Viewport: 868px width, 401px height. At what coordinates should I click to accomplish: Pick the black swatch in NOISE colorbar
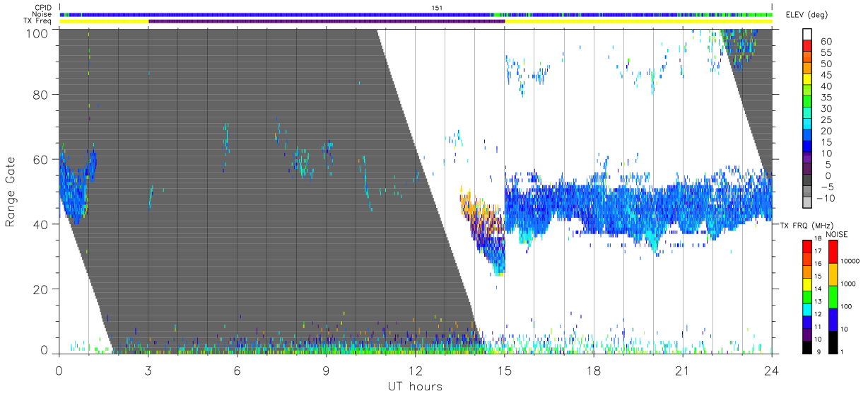(x=833, y=342)
